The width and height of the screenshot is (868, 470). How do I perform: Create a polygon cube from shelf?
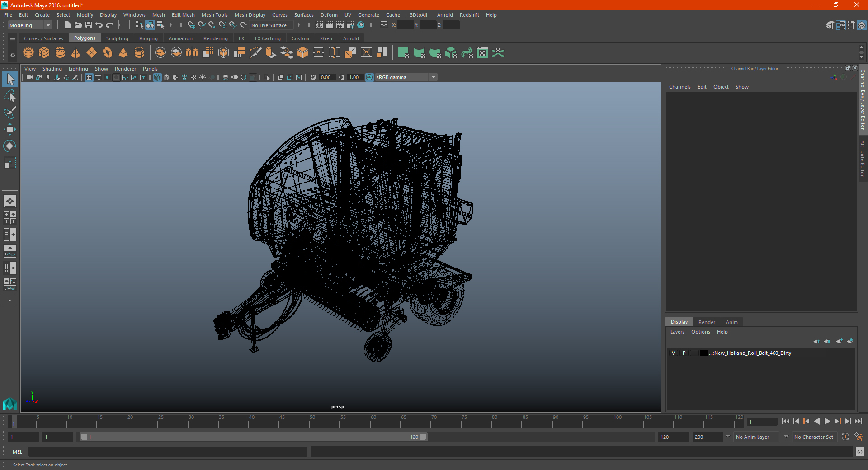point(44,53)
